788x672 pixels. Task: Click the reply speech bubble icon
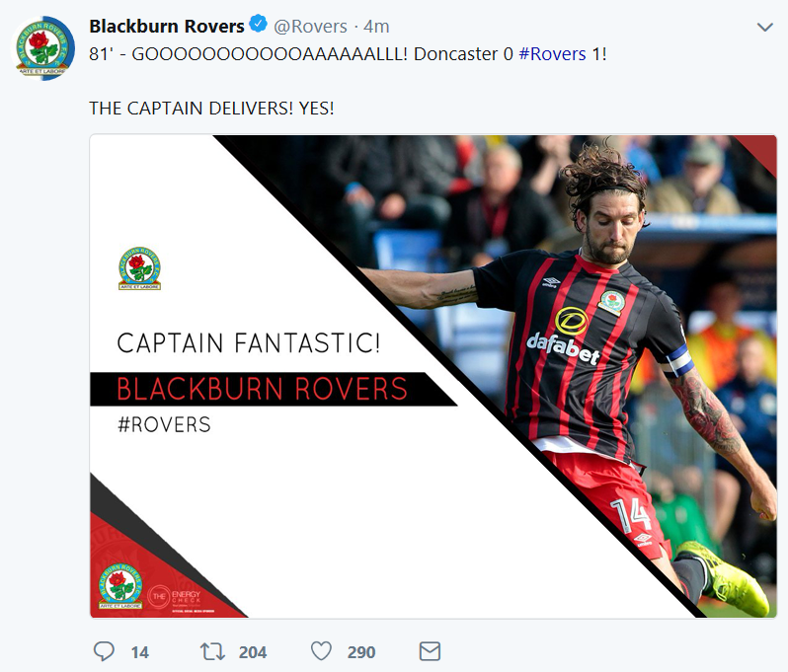tap(104, 651)
